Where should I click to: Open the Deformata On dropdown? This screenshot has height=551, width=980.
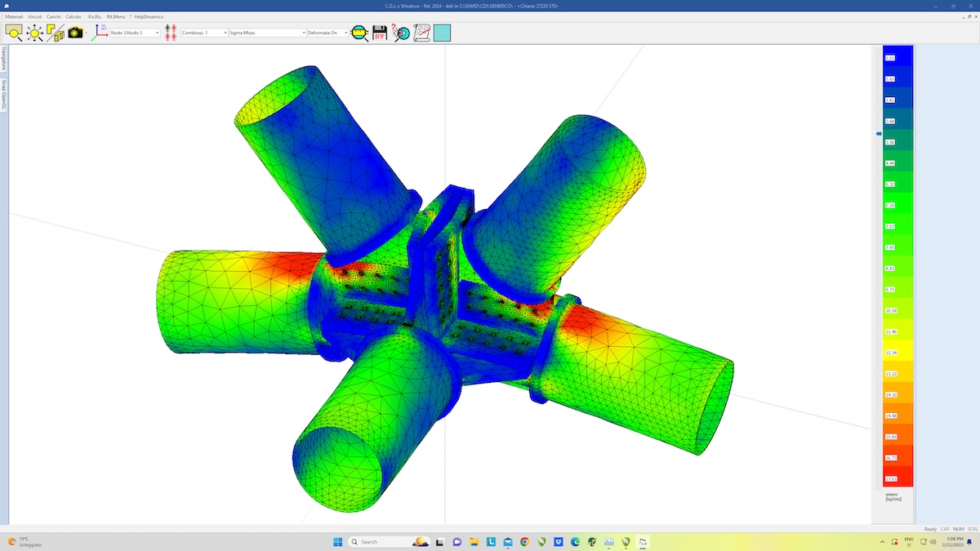327,33
